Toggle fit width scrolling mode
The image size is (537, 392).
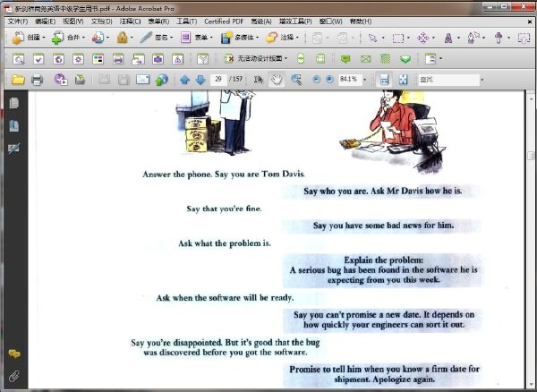click(384, 80)
